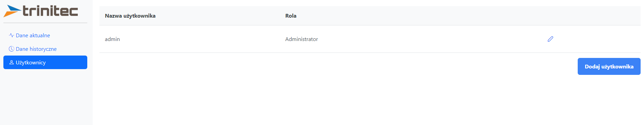The height and width of the screenshot is (125, 644).
Task: Click the Dodaj użytkownika button
Action: coord(609,66)
